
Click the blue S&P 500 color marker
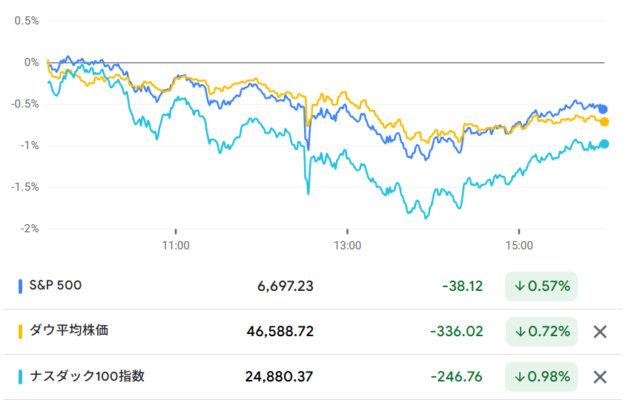22,286
